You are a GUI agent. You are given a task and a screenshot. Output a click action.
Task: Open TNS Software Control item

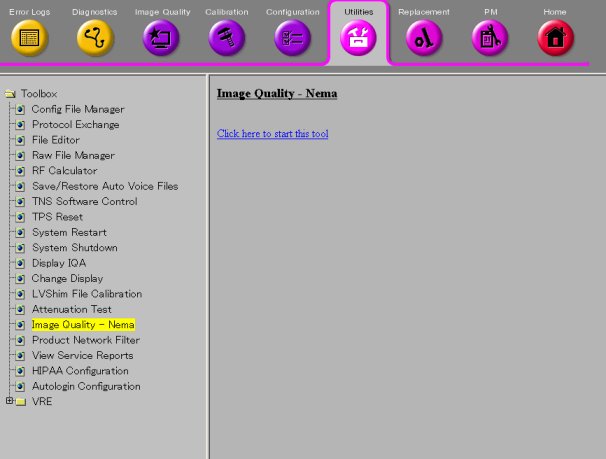pos(84,202)
